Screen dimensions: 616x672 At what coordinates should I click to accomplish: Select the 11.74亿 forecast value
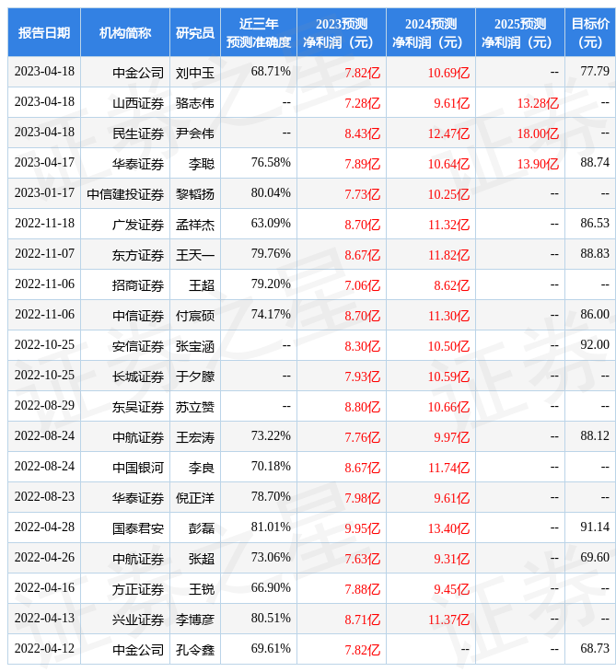(448, 468)
